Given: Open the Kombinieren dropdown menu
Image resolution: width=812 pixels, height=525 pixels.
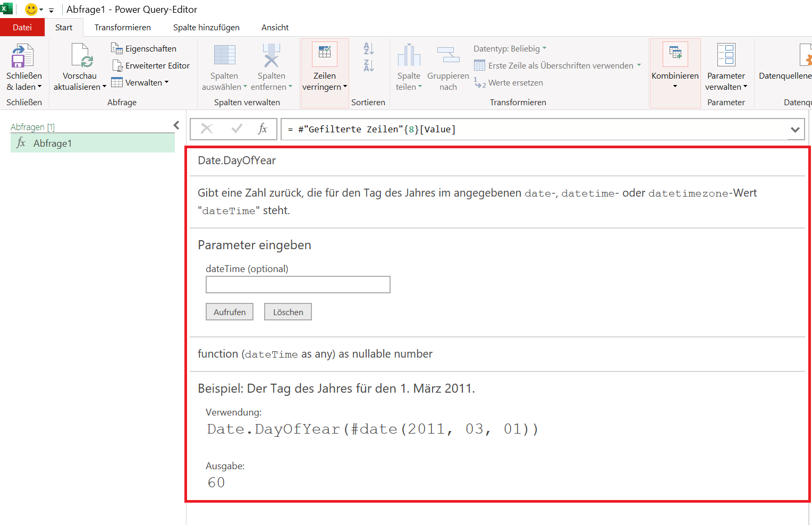Looking at the screenshot, I should pos(675,86).
